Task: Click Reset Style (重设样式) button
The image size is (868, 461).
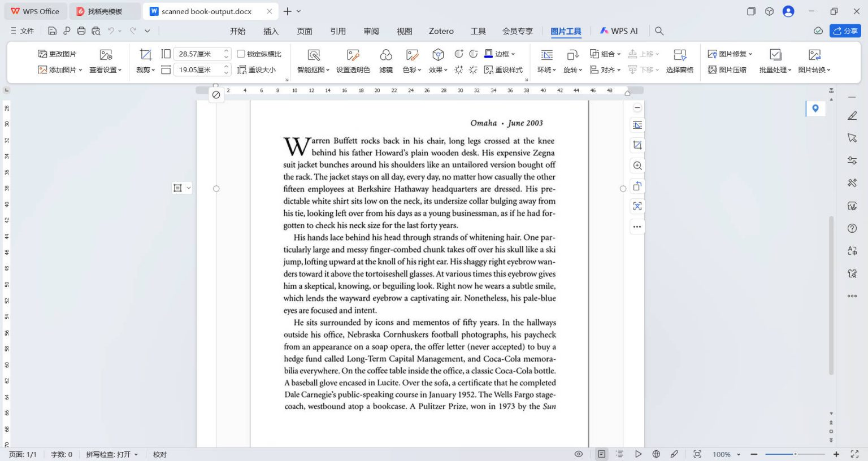Action: pyautogui.click(x=504, y=70)
